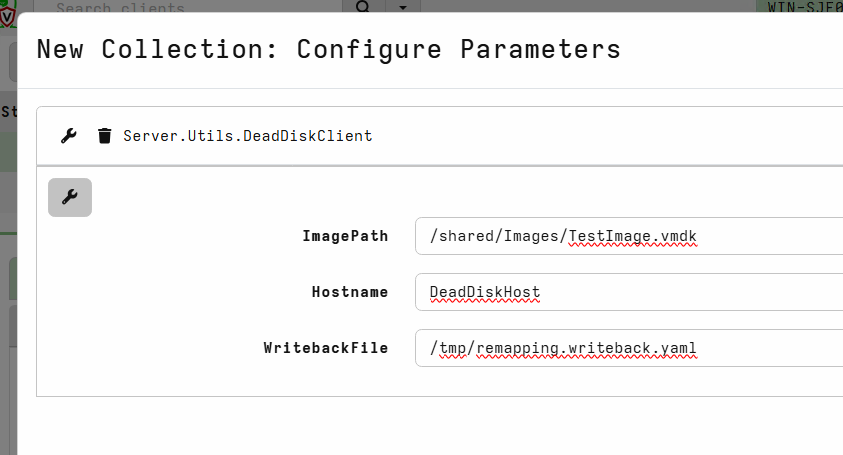Click the search magnifier icon at top
Screen dimensions: 843x455
coord(363,6)
